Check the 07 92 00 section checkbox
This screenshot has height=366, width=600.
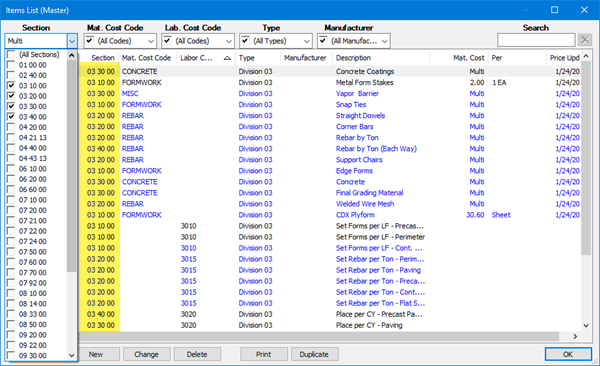point(11,283)
